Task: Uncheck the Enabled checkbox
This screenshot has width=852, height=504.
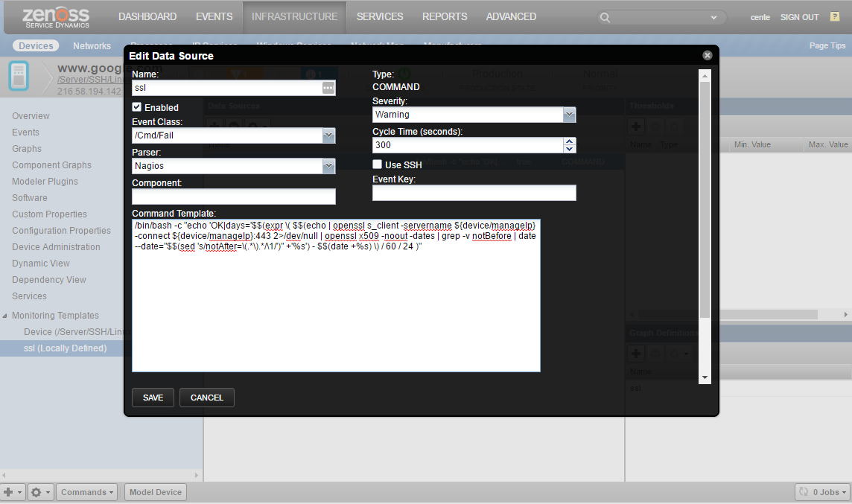Action: tap(137, 107)
